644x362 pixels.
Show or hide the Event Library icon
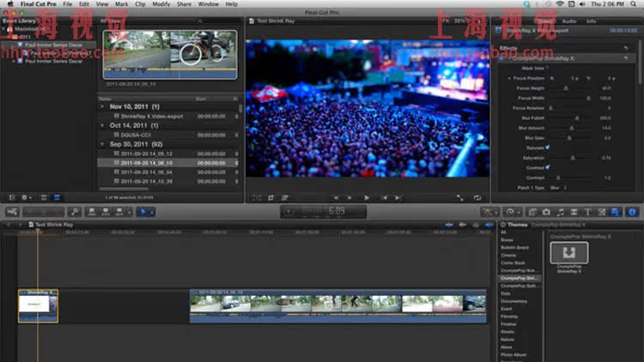point(12,197)
